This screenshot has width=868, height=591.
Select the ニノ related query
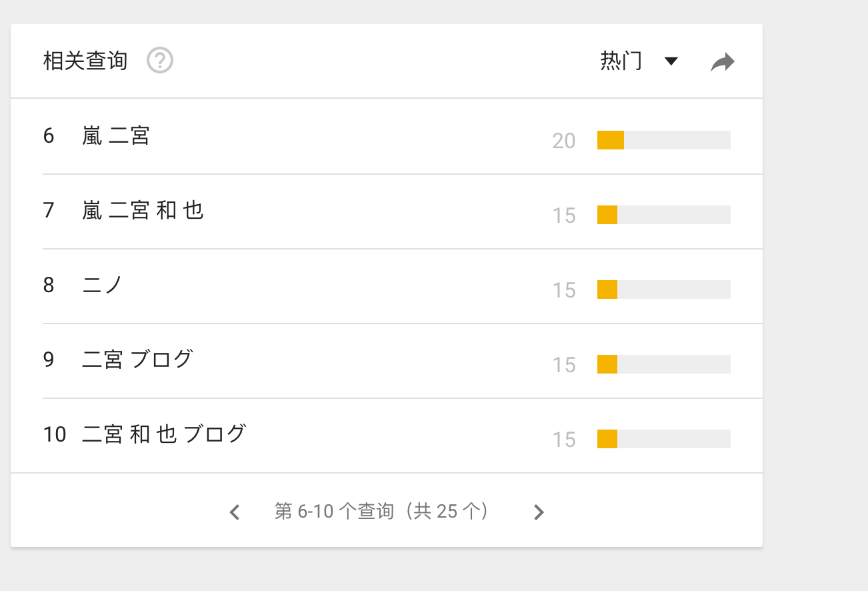coord(103,285)
